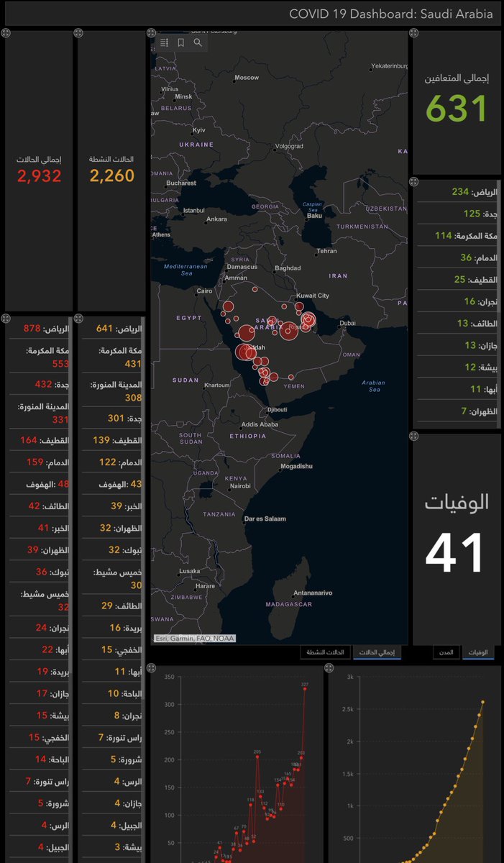Click the COVID 19 Dashboard: Saudi Arabia title

(391, 14)
